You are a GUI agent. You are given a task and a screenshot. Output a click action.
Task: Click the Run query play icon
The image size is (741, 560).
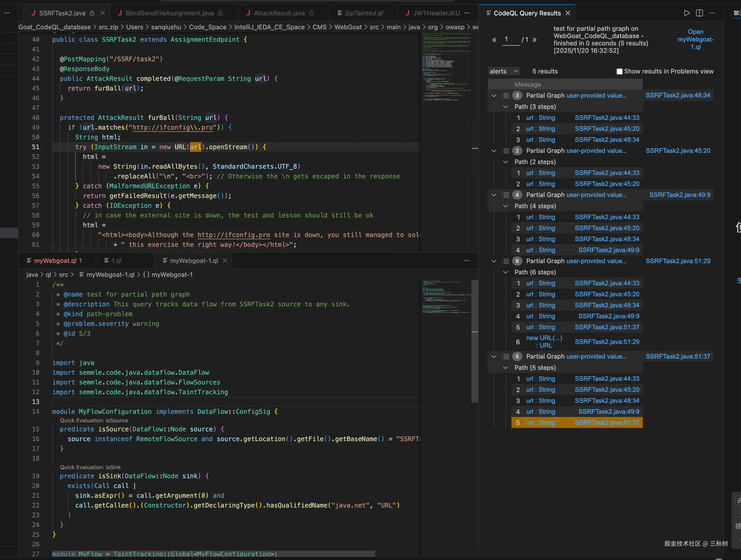686,13
